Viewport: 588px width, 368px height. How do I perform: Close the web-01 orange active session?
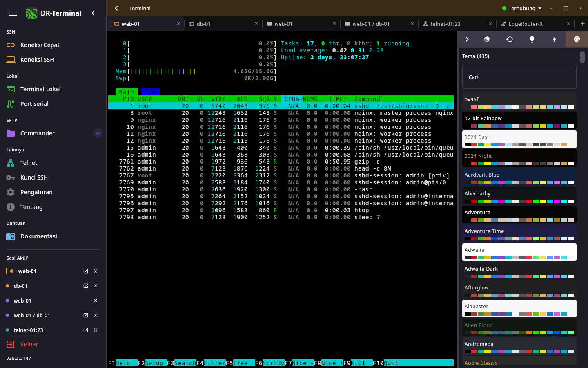click(96, 271)
